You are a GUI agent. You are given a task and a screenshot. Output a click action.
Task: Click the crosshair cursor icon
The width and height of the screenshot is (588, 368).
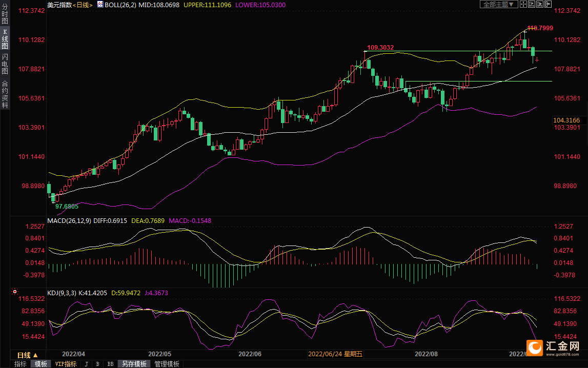[x=523, y=4]
